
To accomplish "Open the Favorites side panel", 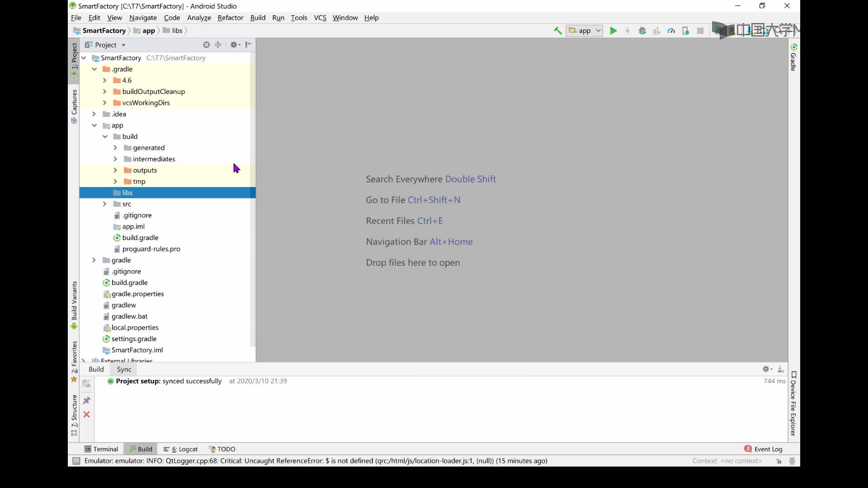I will pos(74,361).
